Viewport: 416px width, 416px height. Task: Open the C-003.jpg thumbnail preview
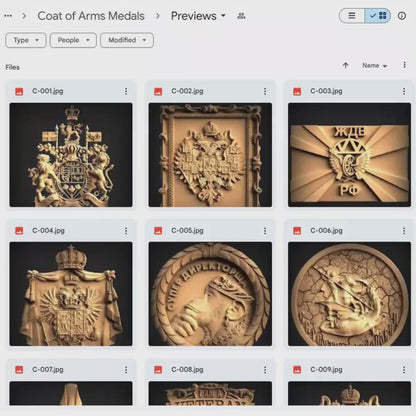click(x=349, y=155)
